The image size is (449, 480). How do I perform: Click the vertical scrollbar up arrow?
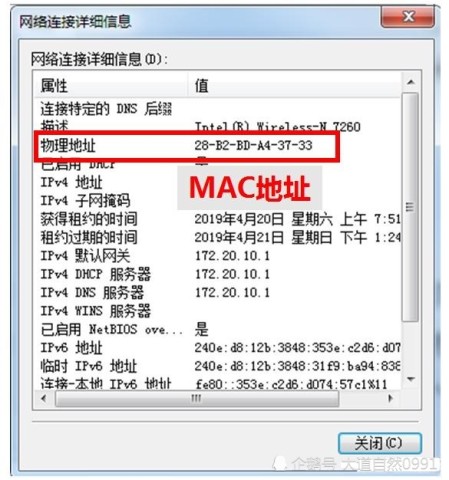point(411,82)
